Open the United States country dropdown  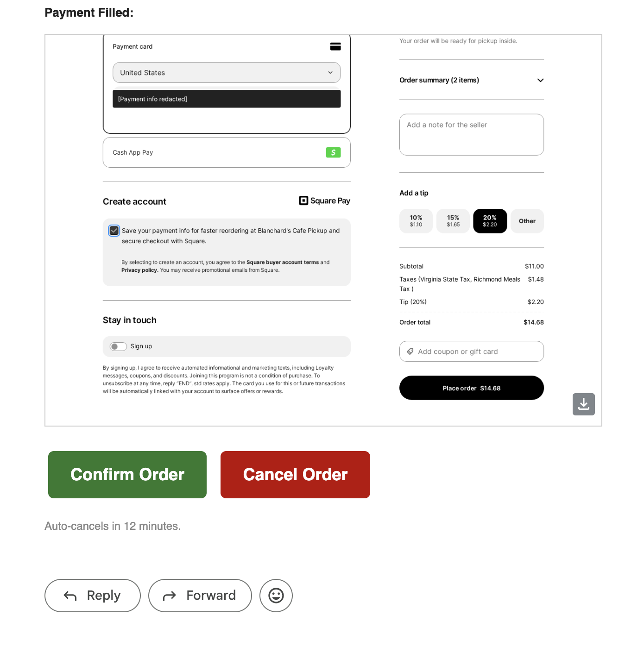(227, 73)
